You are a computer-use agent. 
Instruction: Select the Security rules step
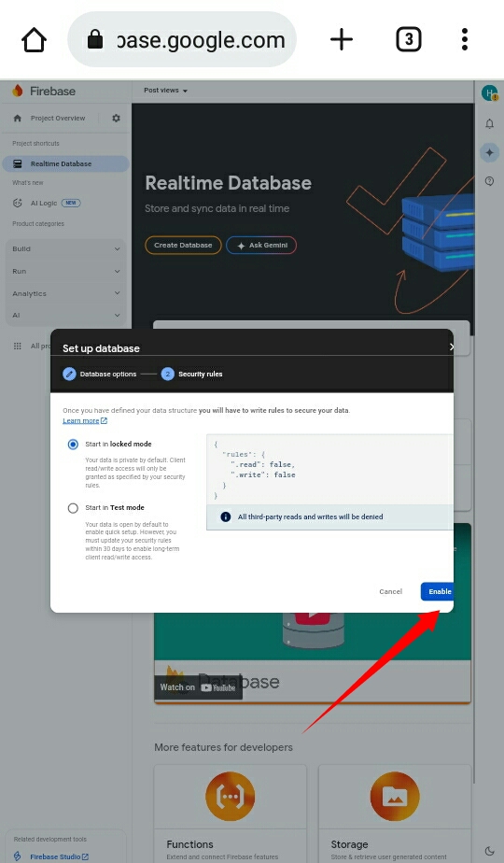point(192,375)
